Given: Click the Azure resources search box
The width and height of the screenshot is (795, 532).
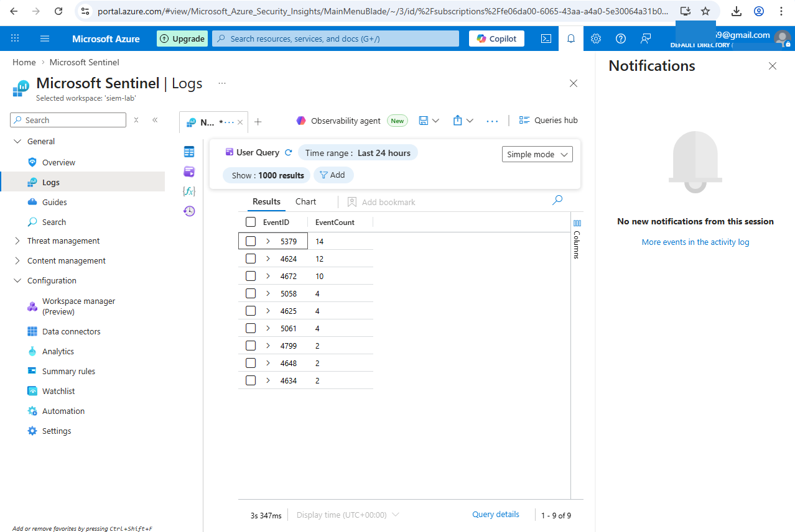Looking at the screenshot, I should click(x=337, y=39).
